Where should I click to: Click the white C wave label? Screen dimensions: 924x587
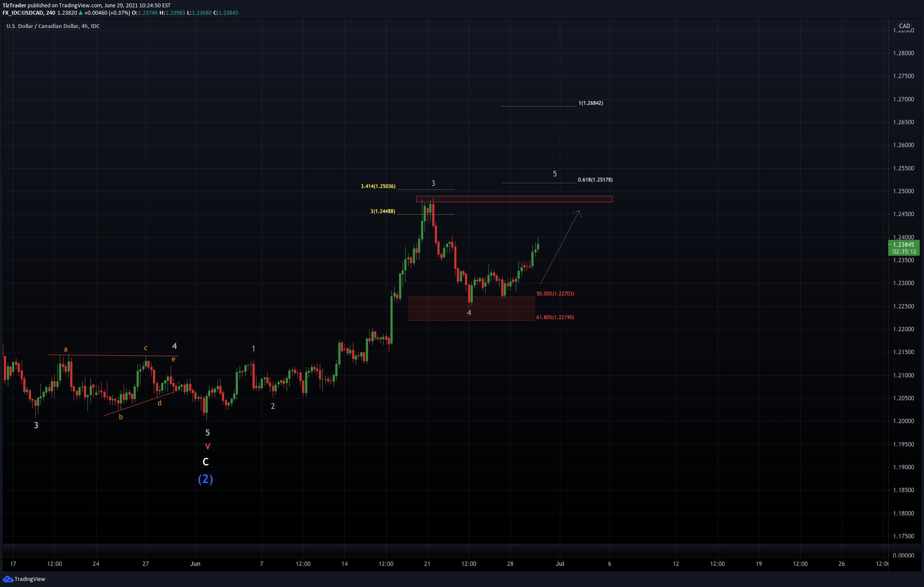206,462
